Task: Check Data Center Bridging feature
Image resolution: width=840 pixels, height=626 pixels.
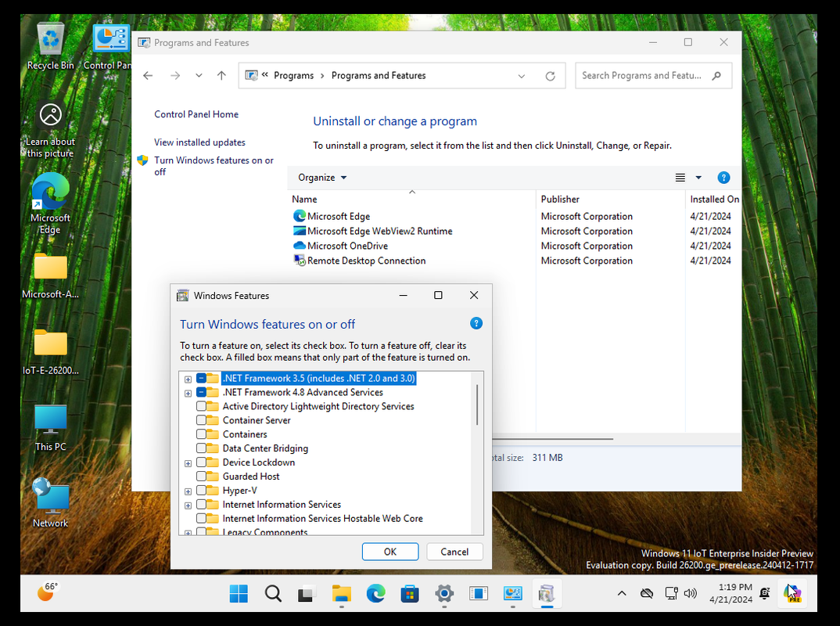Action: coord(201,448)
